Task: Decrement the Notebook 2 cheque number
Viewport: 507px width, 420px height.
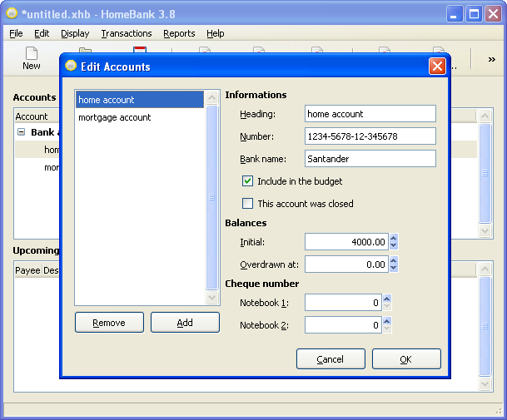Action: coord(387,329)
